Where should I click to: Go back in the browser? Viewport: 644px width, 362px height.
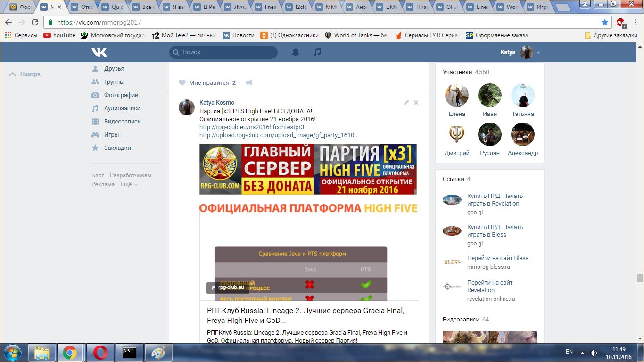(x=8, y=22)
